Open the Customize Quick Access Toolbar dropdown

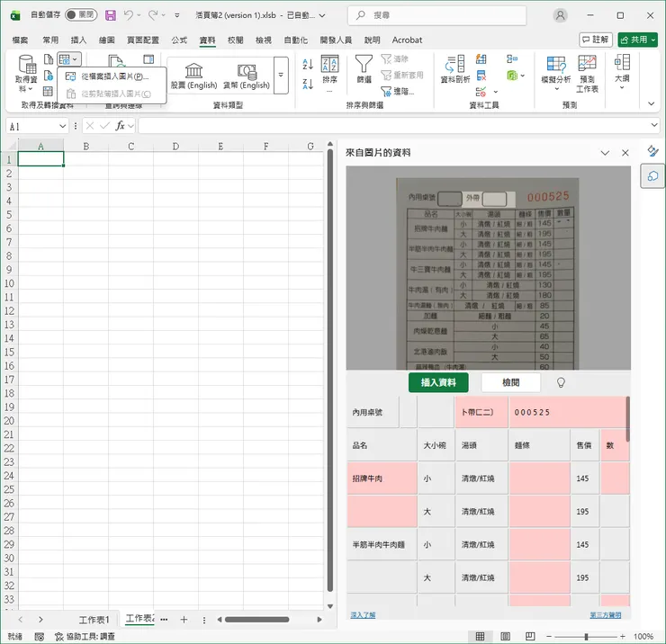click(x=177, y=15)
